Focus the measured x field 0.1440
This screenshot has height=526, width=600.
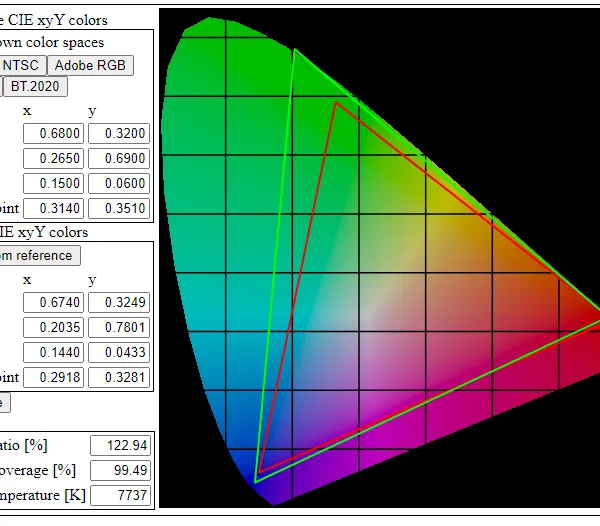tap(53, 352)
